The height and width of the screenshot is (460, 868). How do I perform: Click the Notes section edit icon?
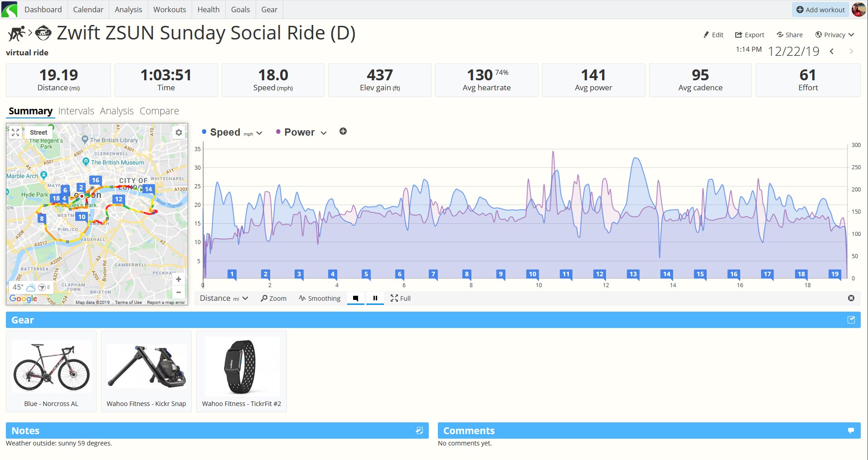[419, 431]
